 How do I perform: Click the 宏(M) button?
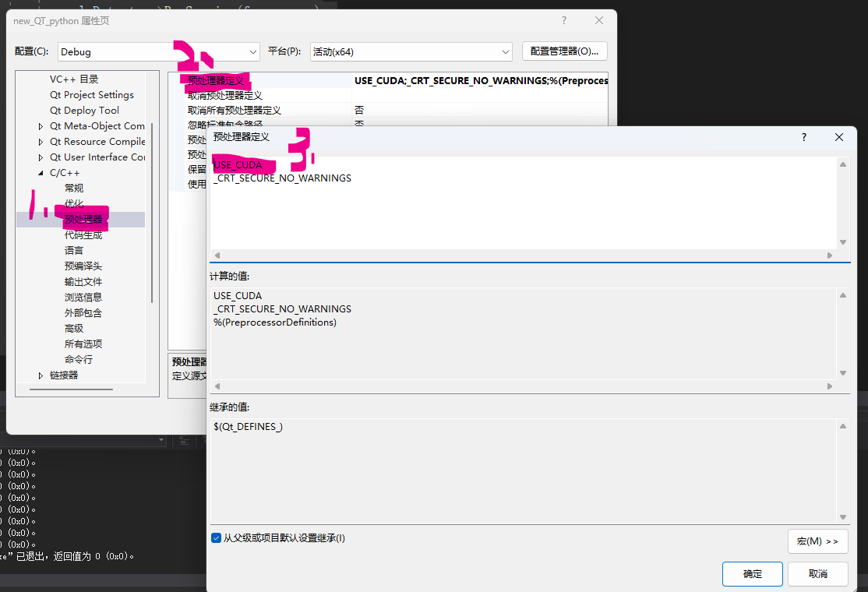(x=818, y=541)
